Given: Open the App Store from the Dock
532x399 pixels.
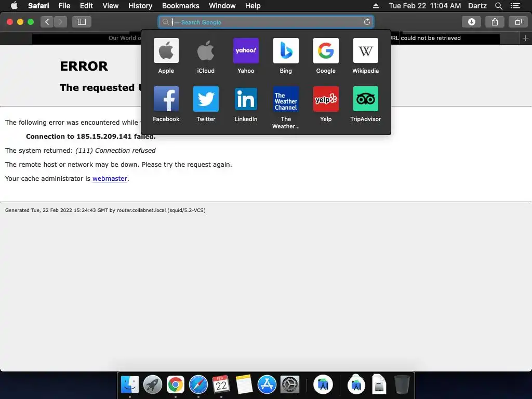Looking at the screenshot, I should click(x=267, y=385).
